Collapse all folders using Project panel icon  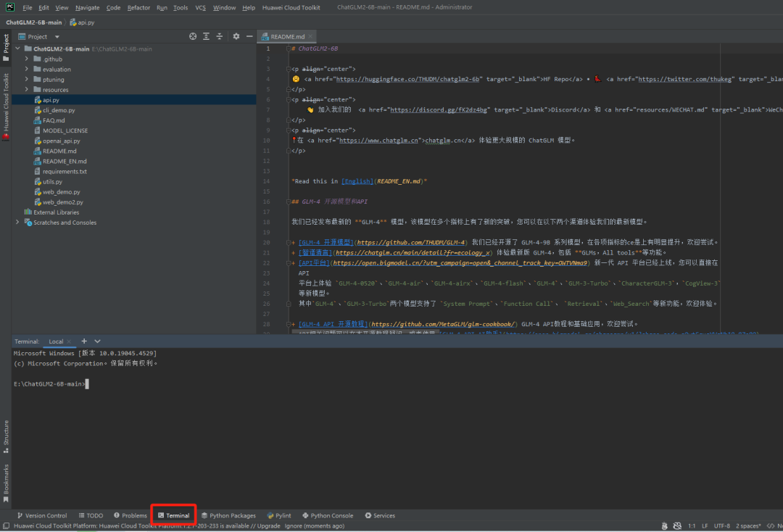[x=220, y=36]
